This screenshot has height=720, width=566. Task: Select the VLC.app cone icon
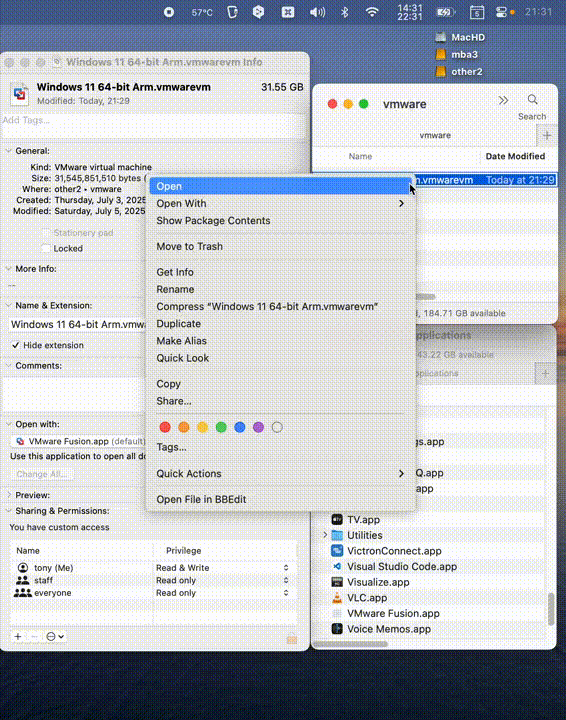[337, 597]
